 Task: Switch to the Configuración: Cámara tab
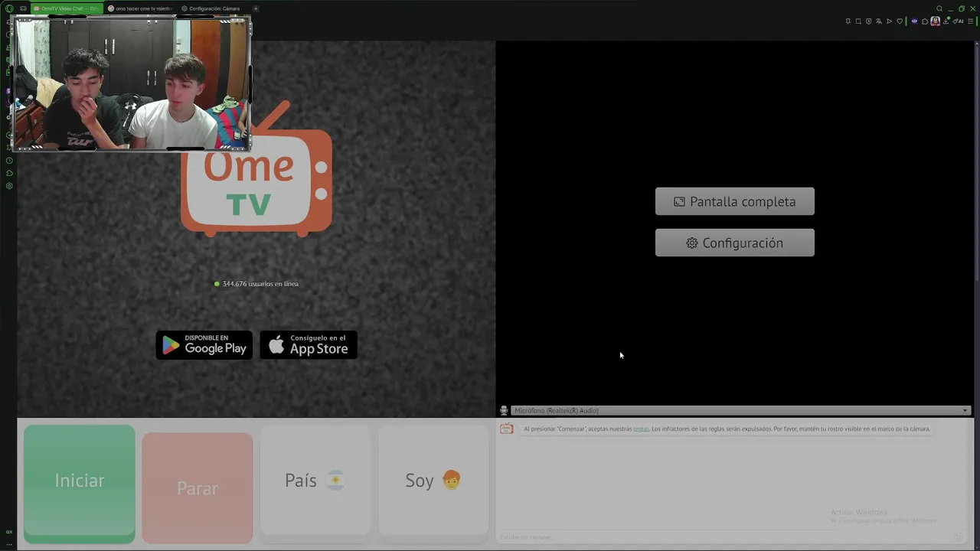coord(211,8)
